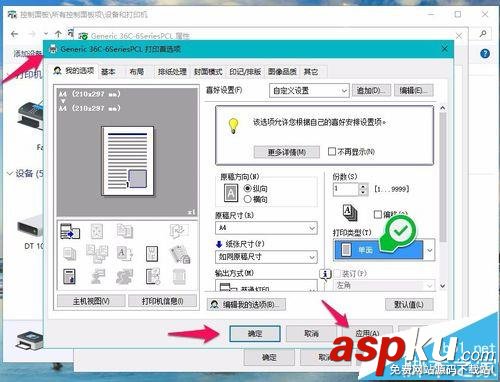Click the options panel scrollbar thumb

(x=443, y=177)
